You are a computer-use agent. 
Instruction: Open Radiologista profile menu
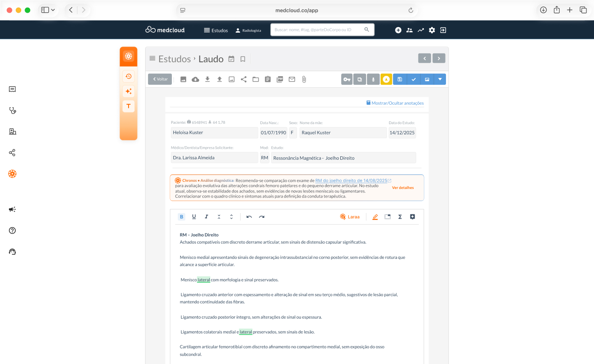click(248, 30)
